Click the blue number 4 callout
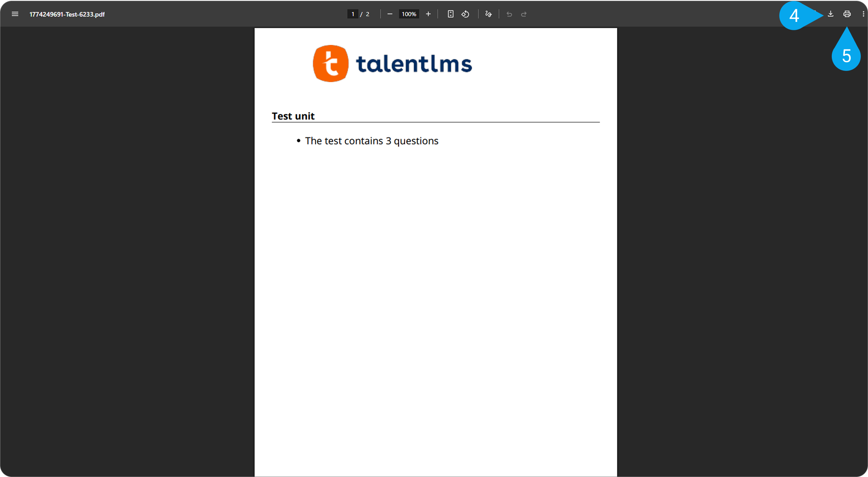868x477 pixels. click(x=794, y=16)
